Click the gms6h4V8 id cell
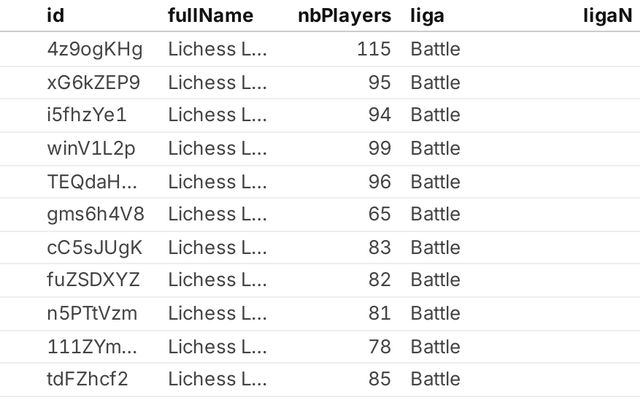Viewport: 640px width, 400px height. [x=95, y=214]
